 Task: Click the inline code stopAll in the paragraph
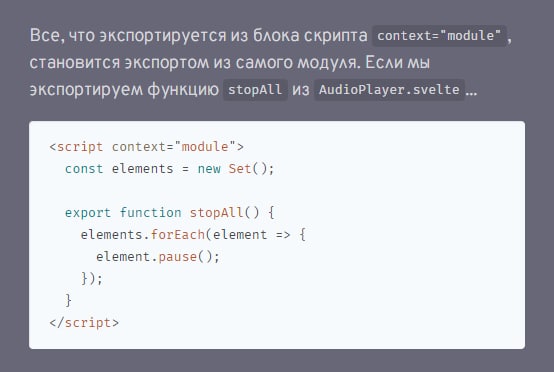pyautogui.click(x=255, y=90)
